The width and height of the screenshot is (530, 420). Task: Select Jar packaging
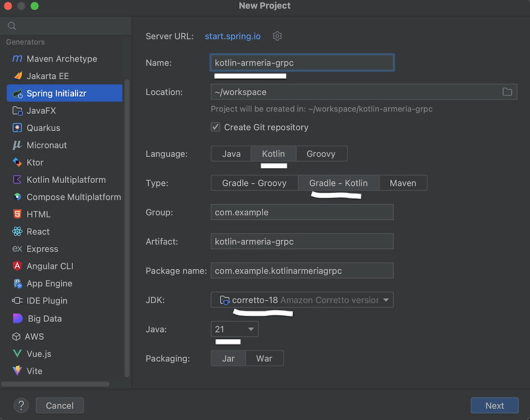[227, 358]
